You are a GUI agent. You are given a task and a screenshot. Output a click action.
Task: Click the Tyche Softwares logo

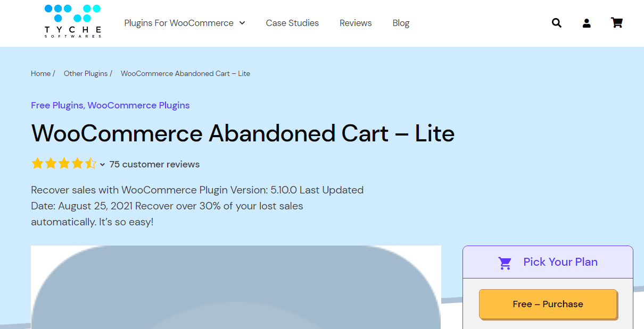72,21
